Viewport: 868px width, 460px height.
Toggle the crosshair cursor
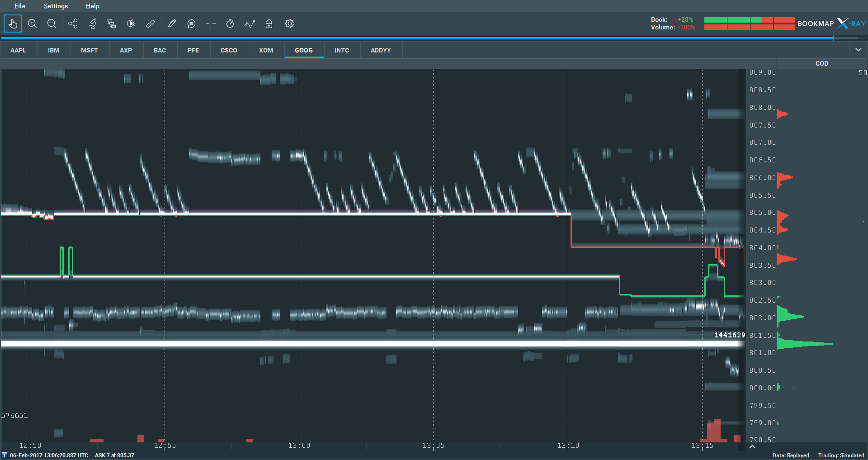(211, 24)
